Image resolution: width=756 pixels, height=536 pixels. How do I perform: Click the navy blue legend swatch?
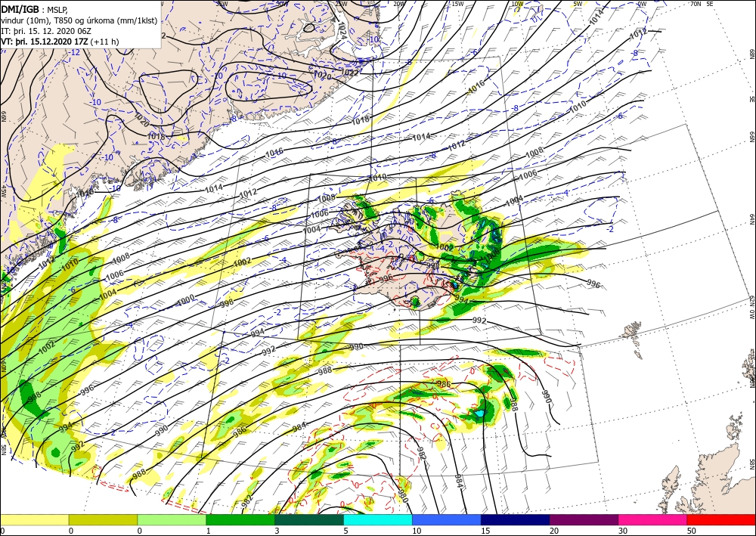pos(516,519)
